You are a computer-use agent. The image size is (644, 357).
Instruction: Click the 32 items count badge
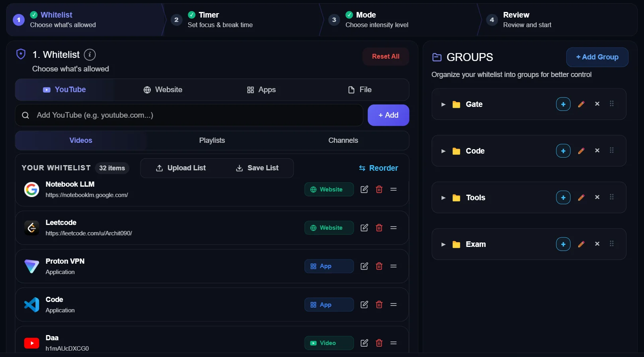pyautogui.click(x=112, y=168)
